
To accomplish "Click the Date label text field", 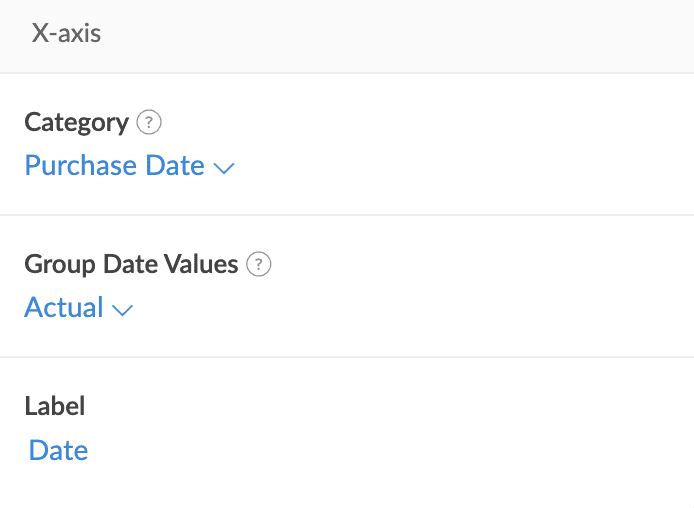I will pyautogui.click(x=59, y=450).
